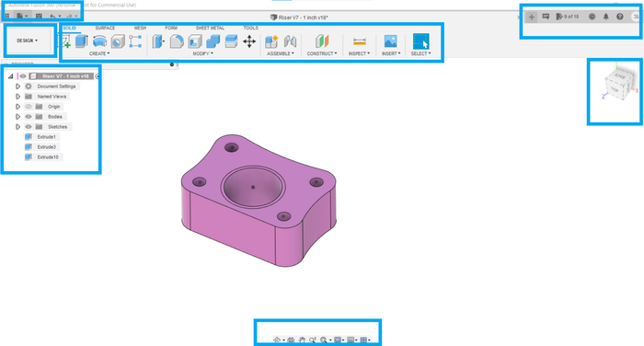Hide the Bodies folder via eye icon
This screenshot has width=644, height=346.
[29, 117]
